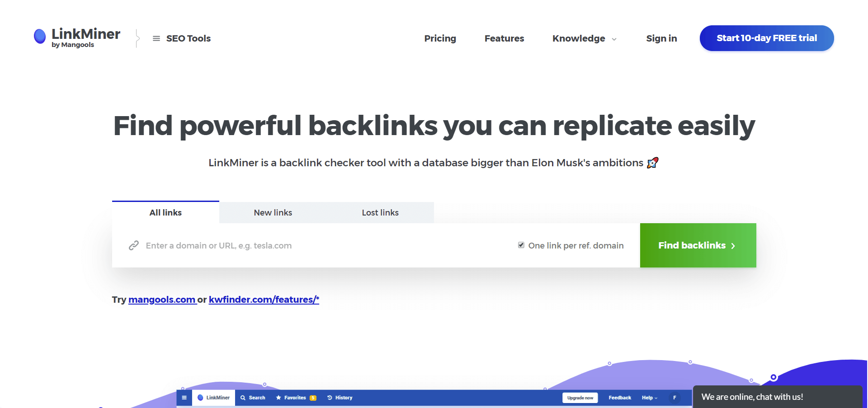This screenshot has height=408, width=868.
Task: Switch to the New links tab
Action: click(273, 212)
